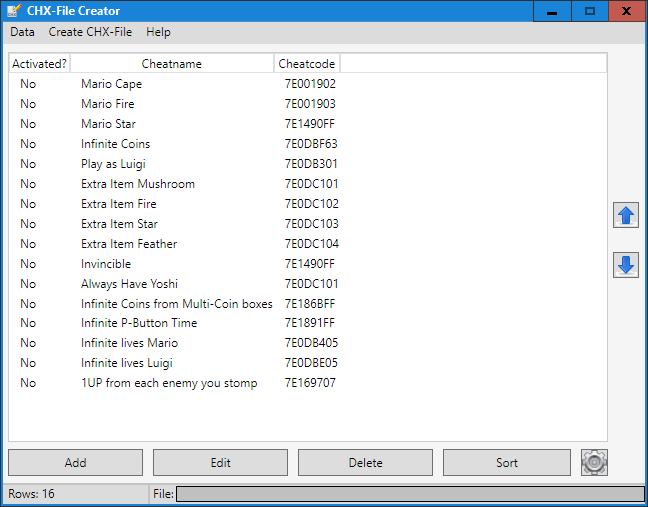This screenshot has width=648, height=507.
Task: Select the Infinite Coins cheat name
Action: pos(115,144)
